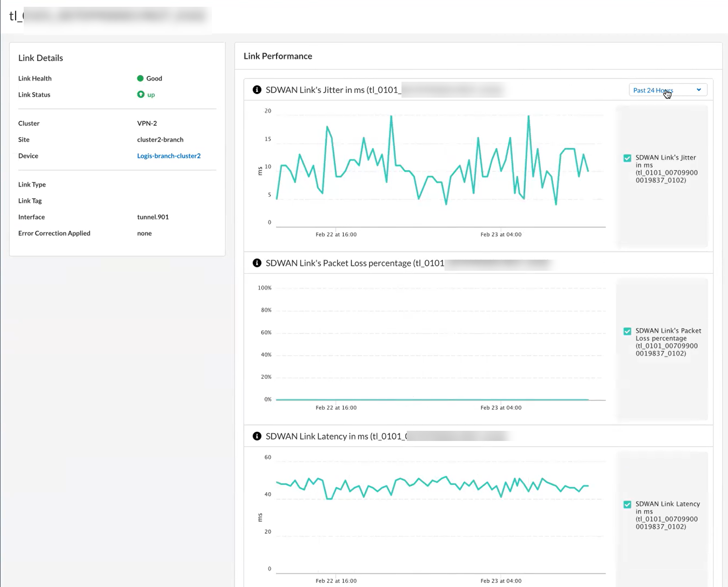The height and width of the screenshot is (587, 728).
Task: Click the info icon beside the Jitter chart title
Action: [x=257, y=90]
